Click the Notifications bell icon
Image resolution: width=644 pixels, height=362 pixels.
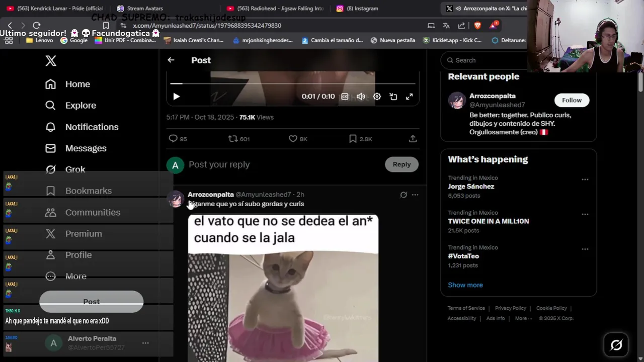coord(50,127)
